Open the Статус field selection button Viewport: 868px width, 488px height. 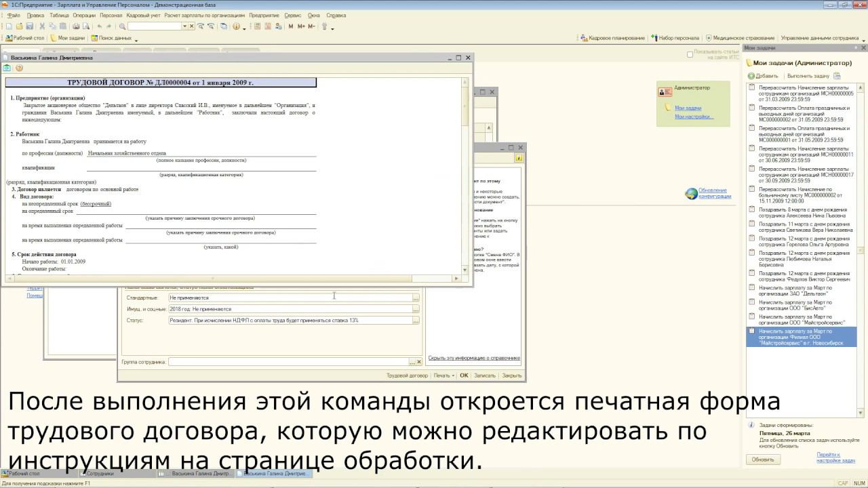416,321
